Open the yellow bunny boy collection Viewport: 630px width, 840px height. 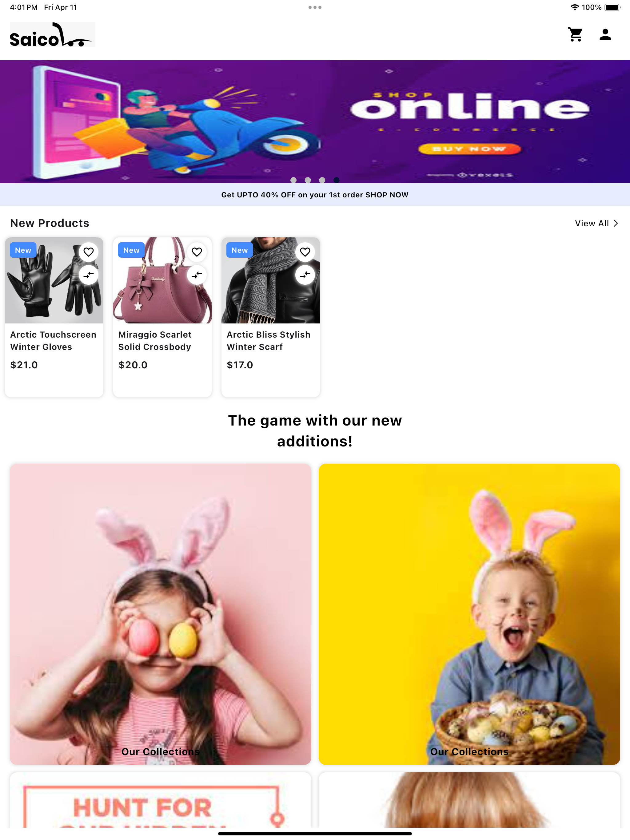click(469, 614)
